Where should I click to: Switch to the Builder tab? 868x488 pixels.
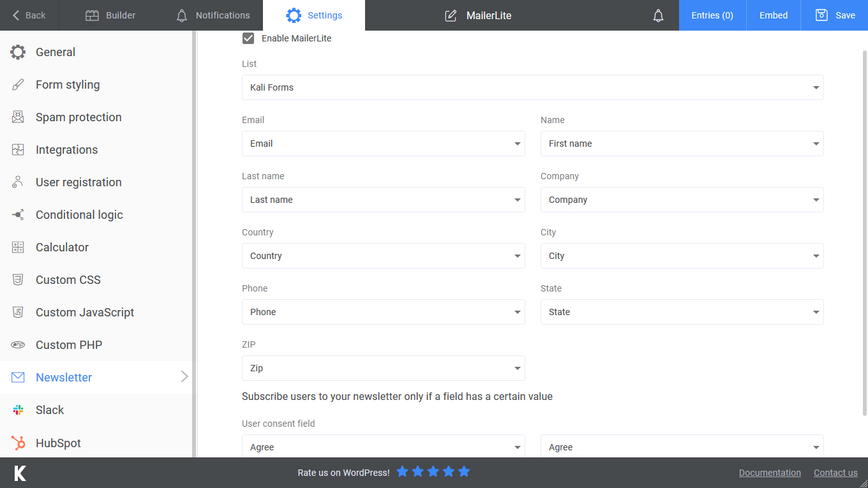[x=110, y=15]
